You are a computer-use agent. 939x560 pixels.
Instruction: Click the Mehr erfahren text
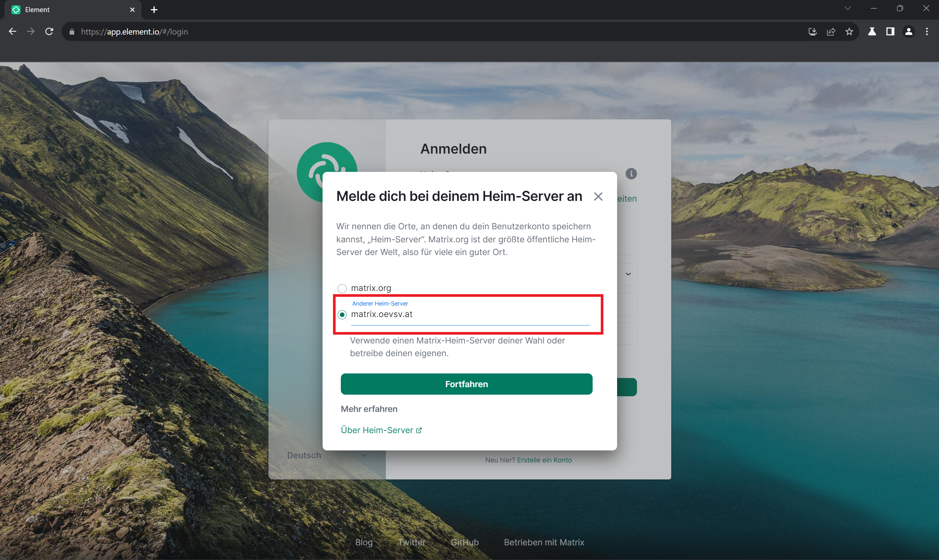[369, 409]
